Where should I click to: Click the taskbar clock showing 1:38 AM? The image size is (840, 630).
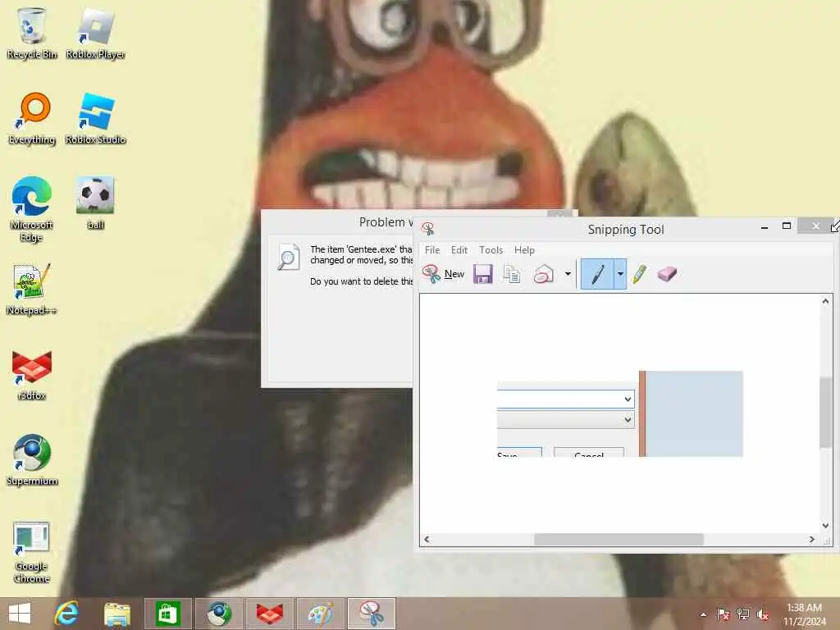click(804, 614)
